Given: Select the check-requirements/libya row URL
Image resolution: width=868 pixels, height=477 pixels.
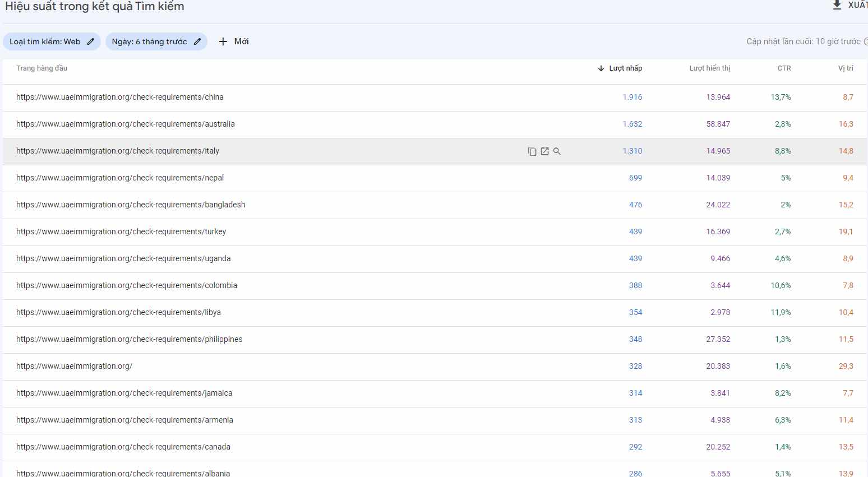Looking at the screenshot, I should [x=118, y=312].
